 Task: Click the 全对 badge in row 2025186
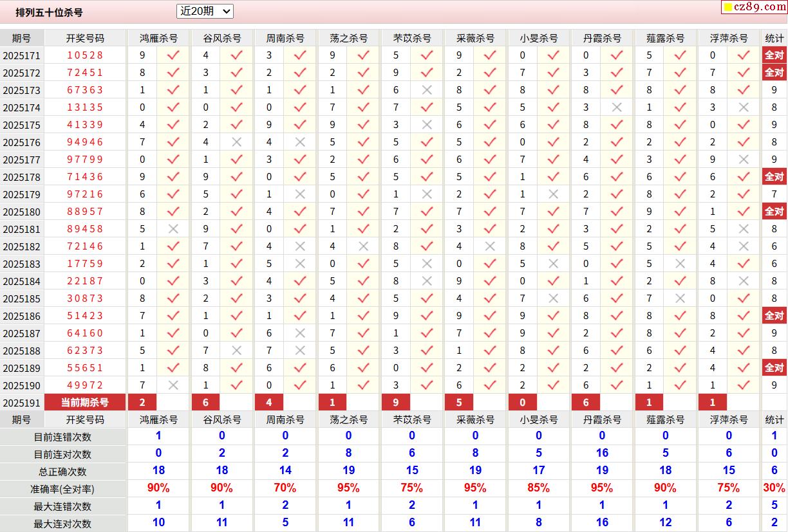point(774,316)
